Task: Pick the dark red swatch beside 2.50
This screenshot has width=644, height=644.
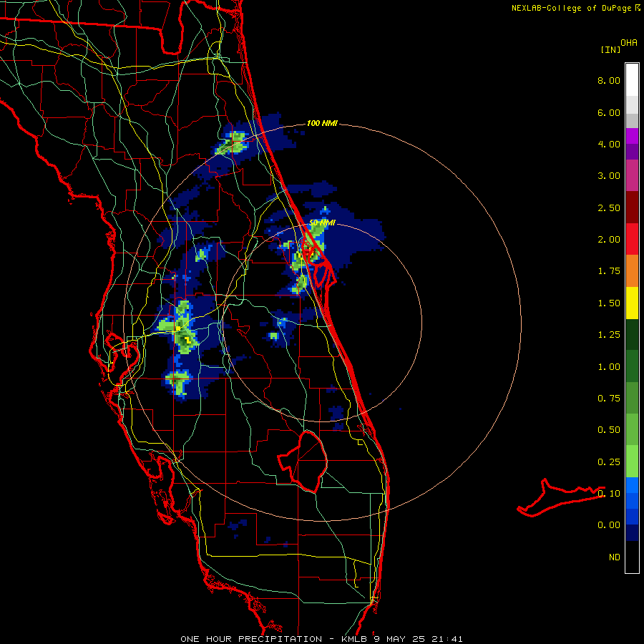Action: click(632, 208)
